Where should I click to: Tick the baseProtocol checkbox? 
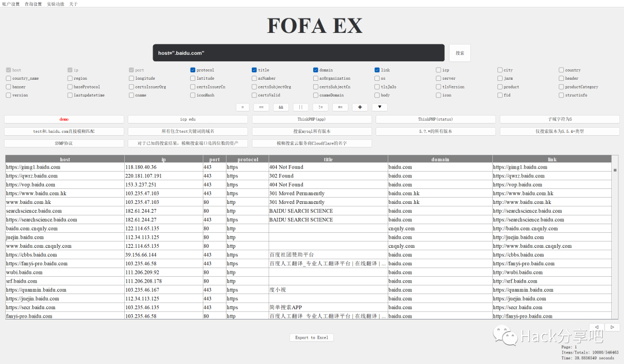click(70, 87)
